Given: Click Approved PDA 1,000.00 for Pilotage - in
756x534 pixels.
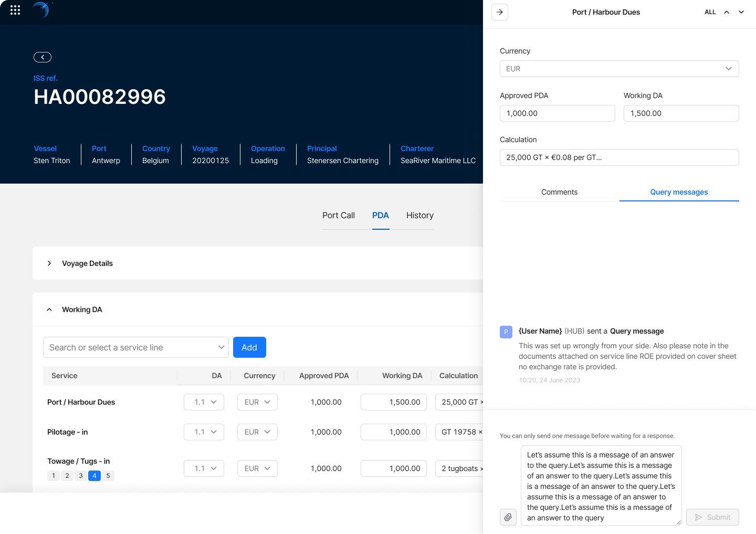Looking at the screenshot, I should pyautogui.click(x=326, y=432).
